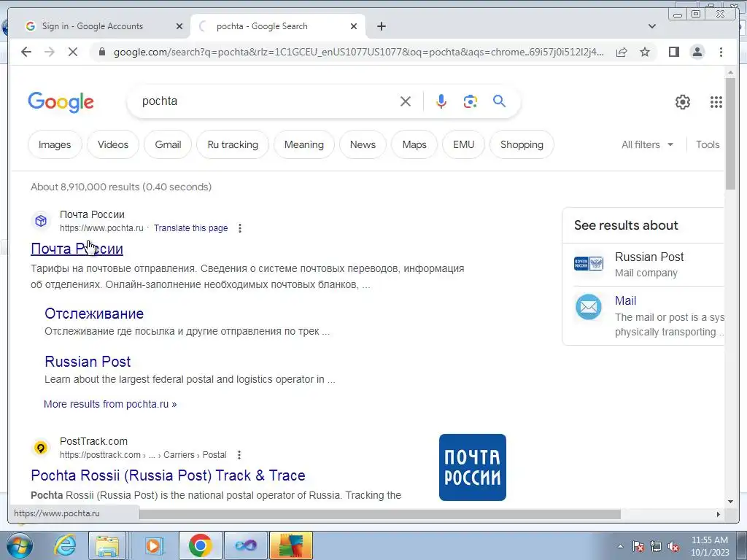Filter results by Videos
Viewport: 747px width, 560px height.
pos(113,144)
